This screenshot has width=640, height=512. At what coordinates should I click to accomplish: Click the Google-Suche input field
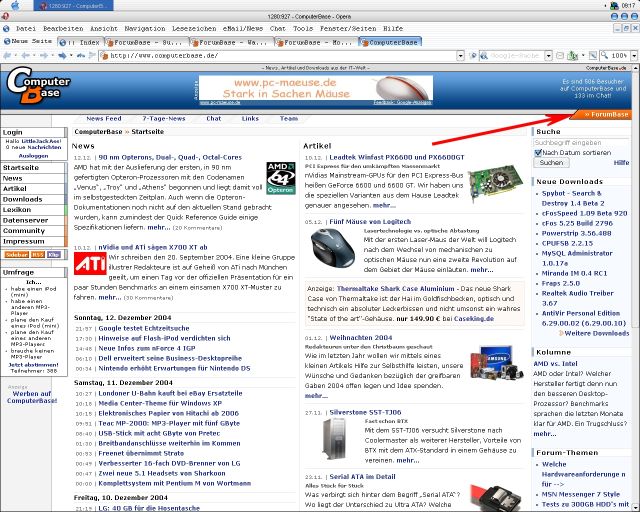point(516,56)
